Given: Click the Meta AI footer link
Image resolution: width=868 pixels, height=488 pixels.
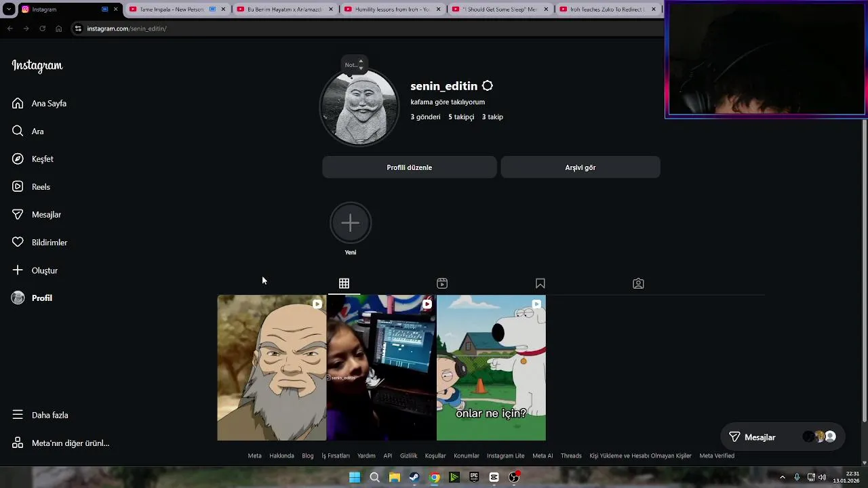Looking at the screenshot, I should click(x=542, y=455).
